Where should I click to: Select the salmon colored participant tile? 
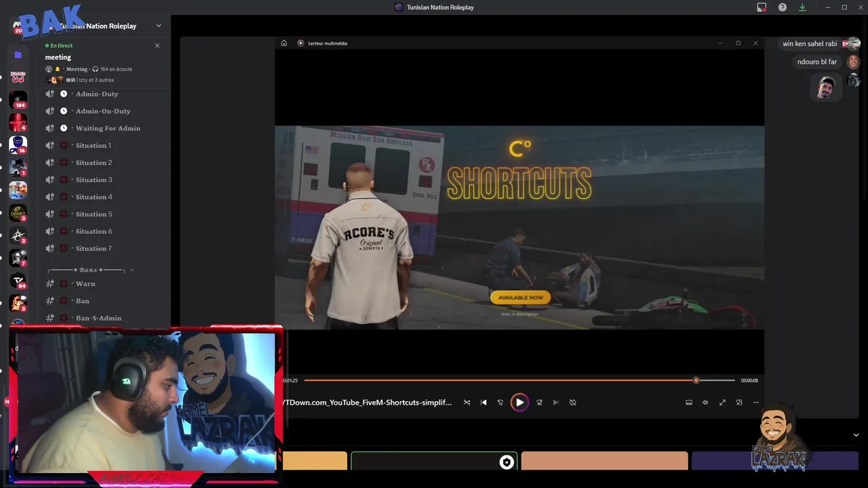604,461
